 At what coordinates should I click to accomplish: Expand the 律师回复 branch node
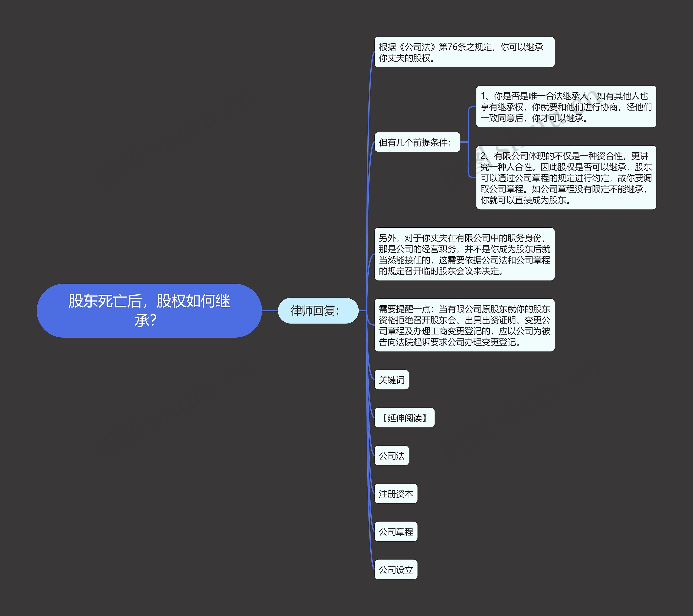coord(319,308)
